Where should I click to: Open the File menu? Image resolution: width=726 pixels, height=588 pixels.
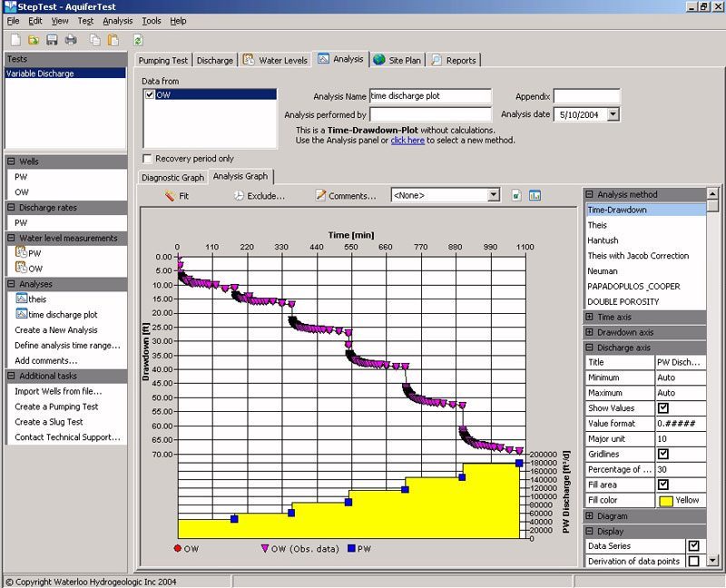[13, 21]
